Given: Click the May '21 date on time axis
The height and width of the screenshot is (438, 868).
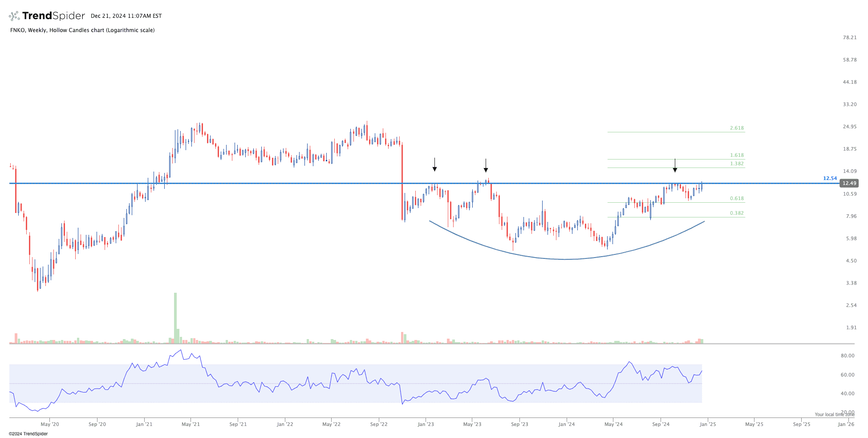Looking at the screenshot, I should 191,424.
